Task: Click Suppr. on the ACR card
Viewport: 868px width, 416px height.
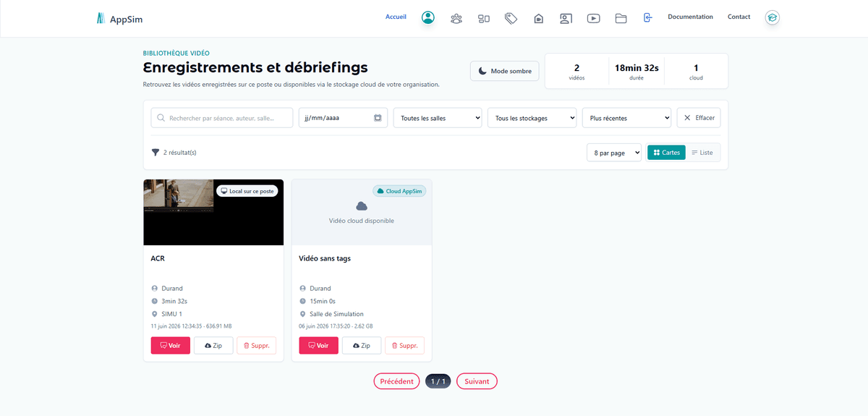Action: (256, 346)
